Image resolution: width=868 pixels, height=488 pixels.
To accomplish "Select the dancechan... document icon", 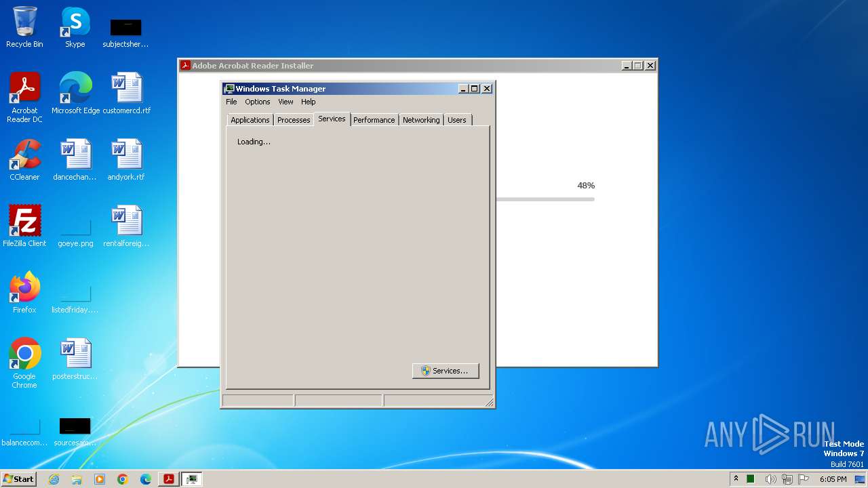I will [x=75, y=160].
